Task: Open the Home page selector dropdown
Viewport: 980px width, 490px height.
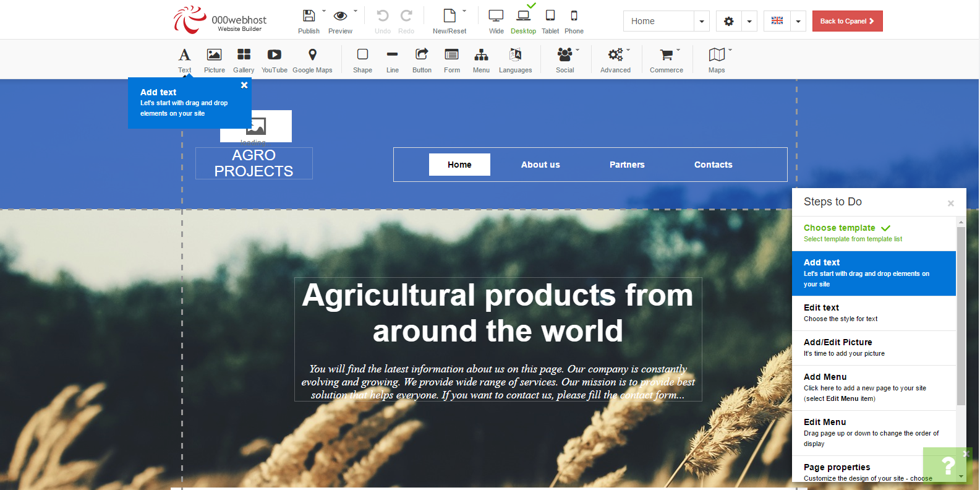Action: coord(701,21)
